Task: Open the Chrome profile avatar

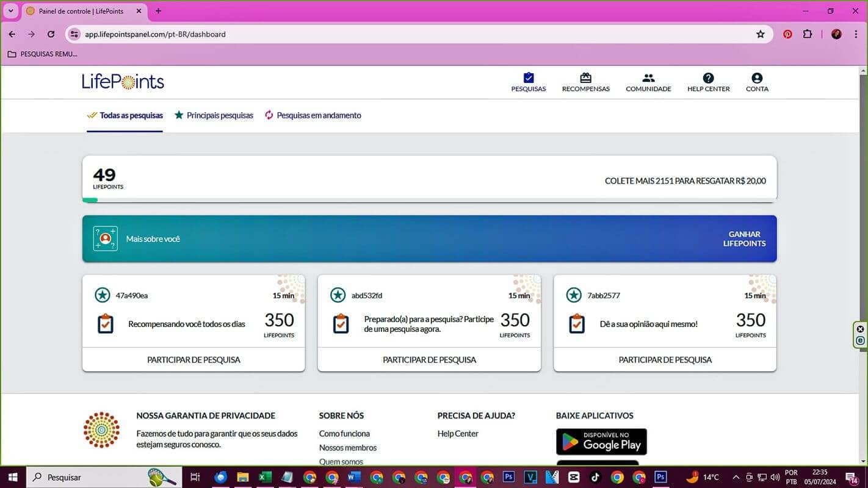Action: [x=836, y=34]
